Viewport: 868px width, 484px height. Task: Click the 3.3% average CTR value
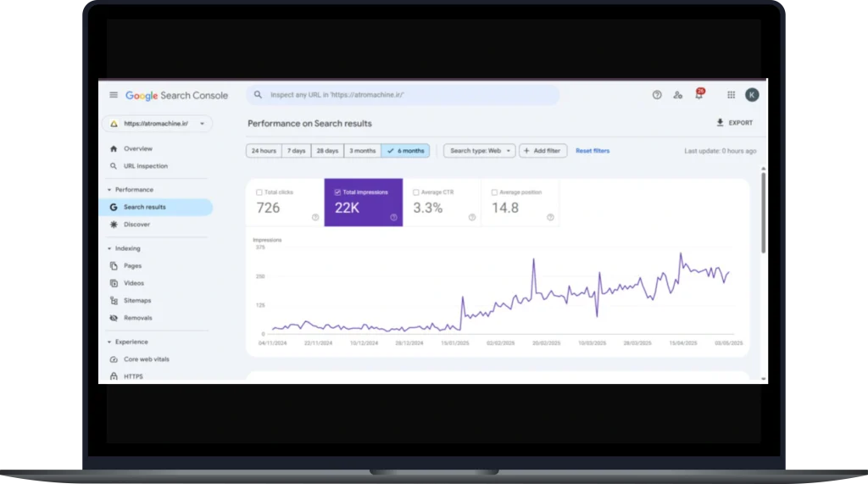click(x=428, y=208)
